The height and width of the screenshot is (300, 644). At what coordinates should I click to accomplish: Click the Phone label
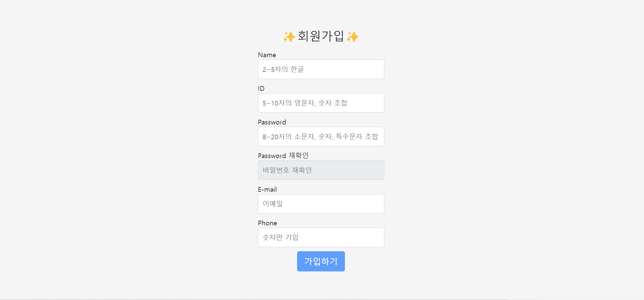267,223
